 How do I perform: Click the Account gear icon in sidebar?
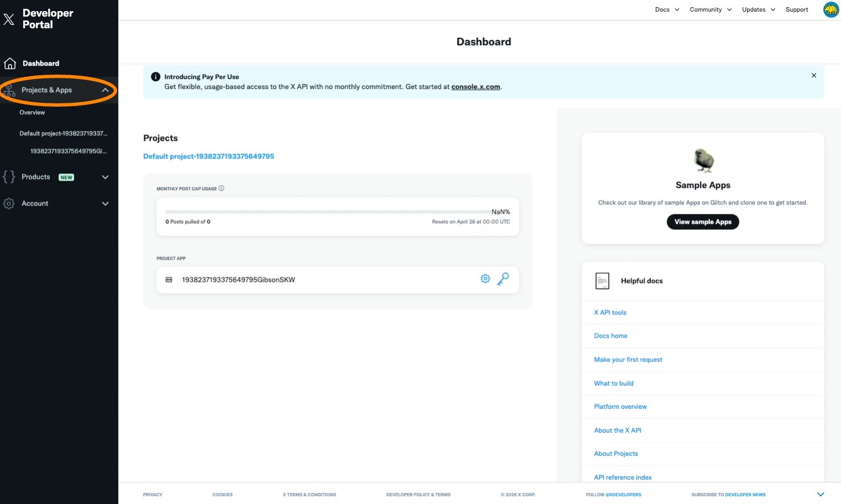pos(9,203)
